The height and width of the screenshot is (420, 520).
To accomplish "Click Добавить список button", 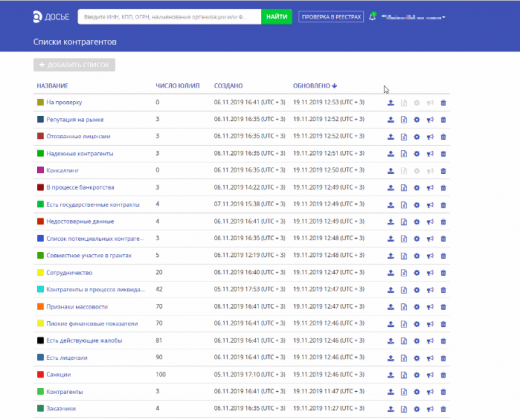I will coord(74,65).
